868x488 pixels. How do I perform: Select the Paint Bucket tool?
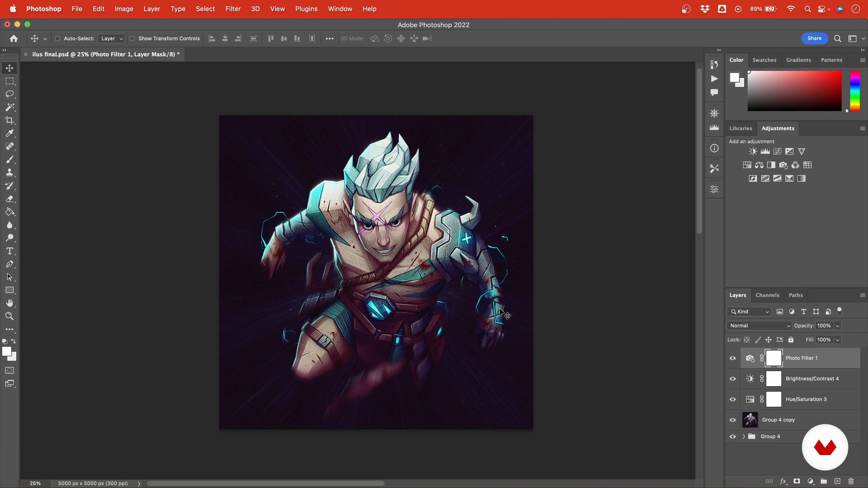click(x=9, y=212)
